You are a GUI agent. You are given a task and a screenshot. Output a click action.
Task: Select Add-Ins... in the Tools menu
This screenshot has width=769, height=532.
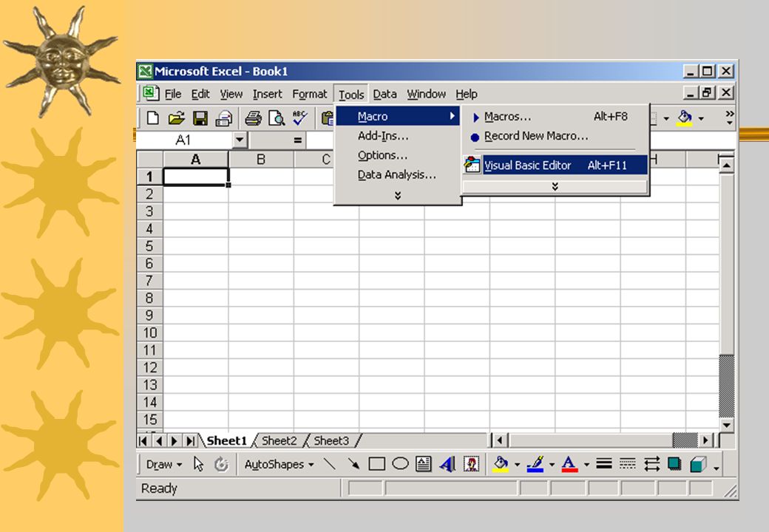tap(398, 136)
